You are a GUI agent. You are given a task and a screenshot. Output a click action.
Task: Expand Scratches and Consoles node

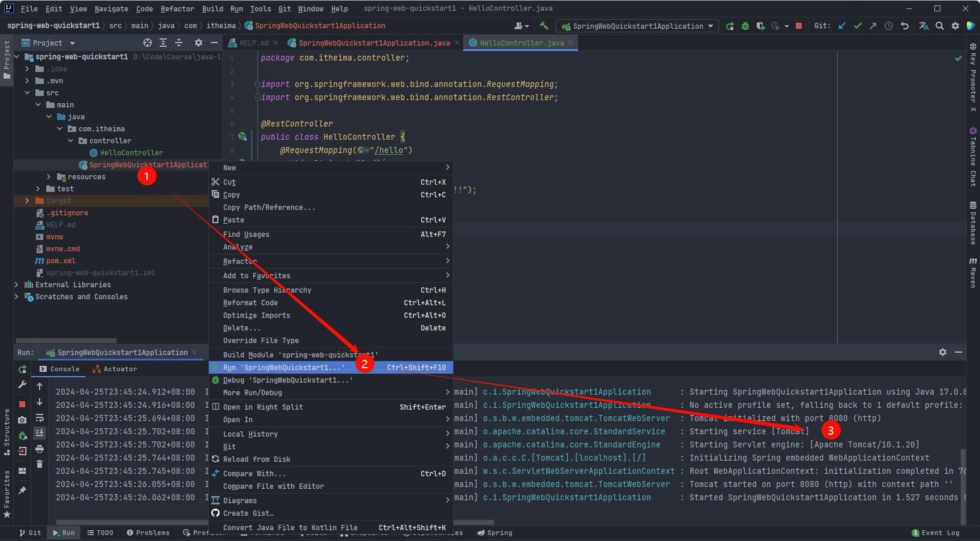coord(16,297)
